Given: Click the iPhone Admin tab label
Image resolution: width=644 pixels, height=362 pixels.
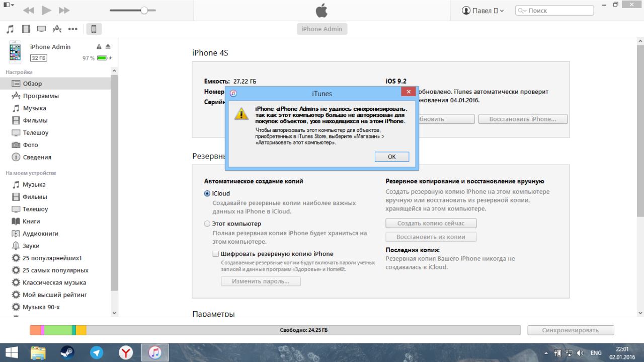Looking at the screenshot, I should [322, 29].
